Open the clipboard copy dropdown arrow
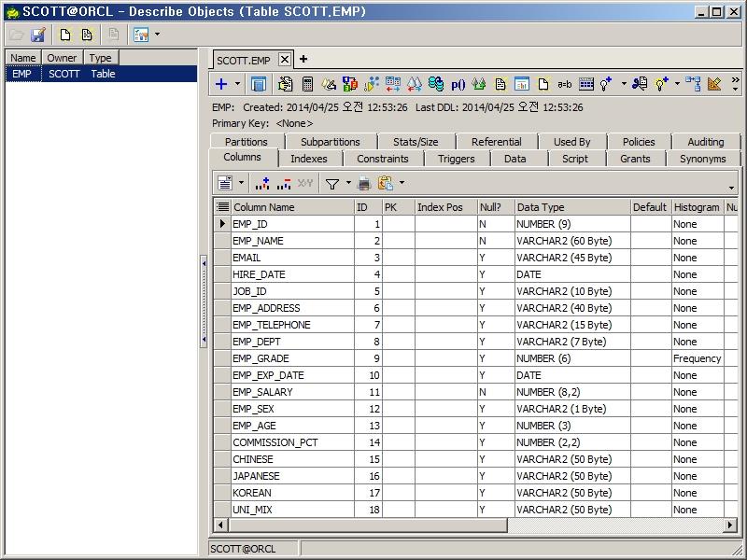747x560 pixels. [402, 184]
